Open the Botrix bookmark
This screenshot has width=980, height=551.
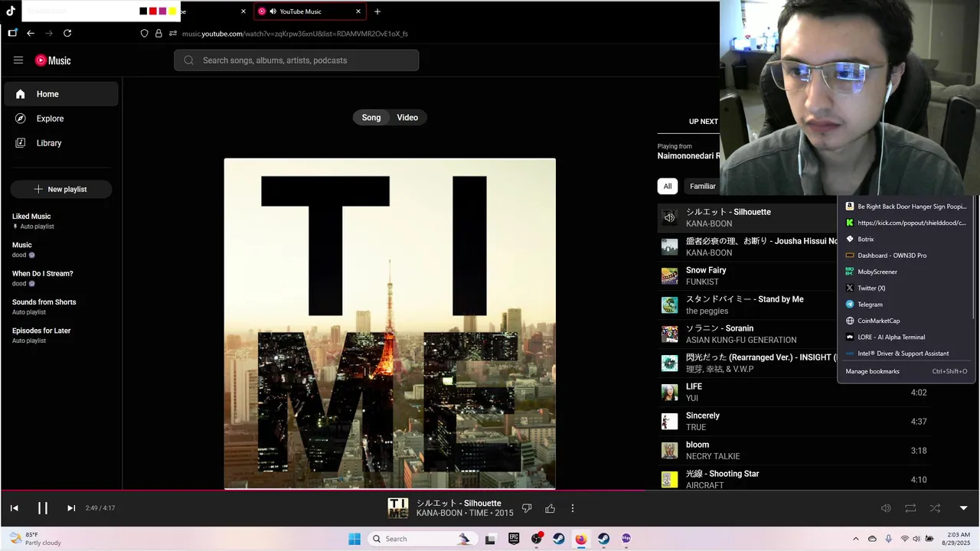(x=906, y=240)
